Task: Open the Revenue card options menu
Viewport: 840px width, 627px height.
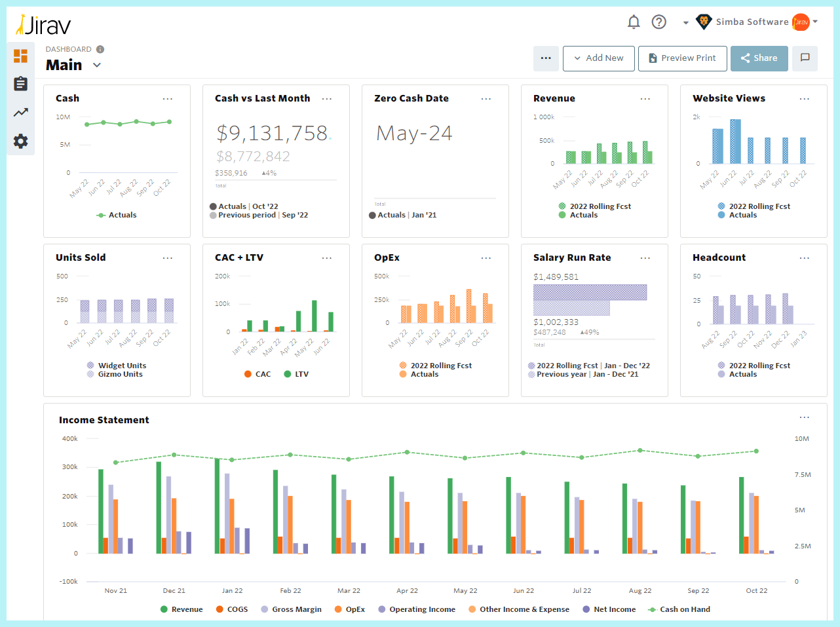Action: click(x=645, y=98)
